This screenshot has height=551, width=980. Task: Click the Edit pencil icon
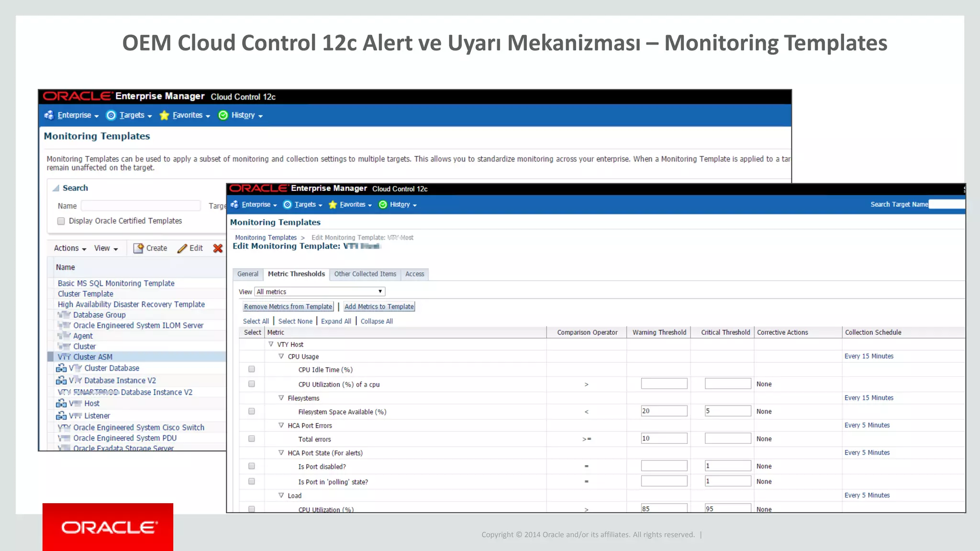(x=182, y=248)
